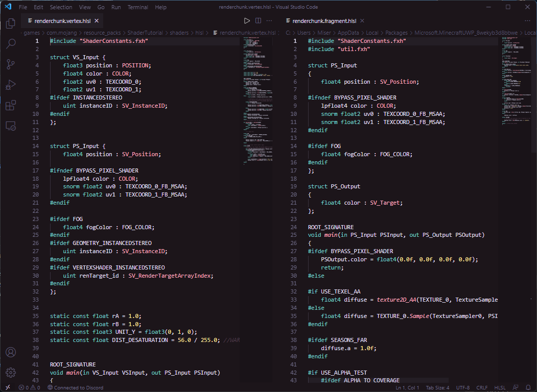Click '#ifdef SEASONS_FAR' in right editor
Image resolution: width=537 pixels, height=392 pixels.
coord(337,340)
